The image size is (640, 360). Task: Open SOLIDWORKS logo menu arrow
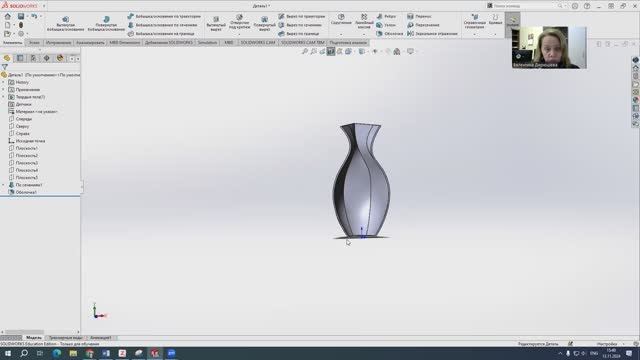44,6
